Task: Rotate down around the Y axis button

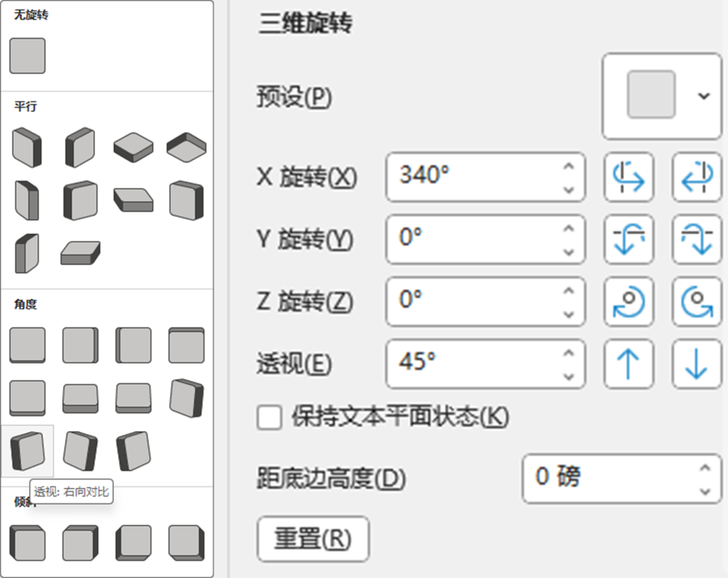Action: click(x=696, y=239)
